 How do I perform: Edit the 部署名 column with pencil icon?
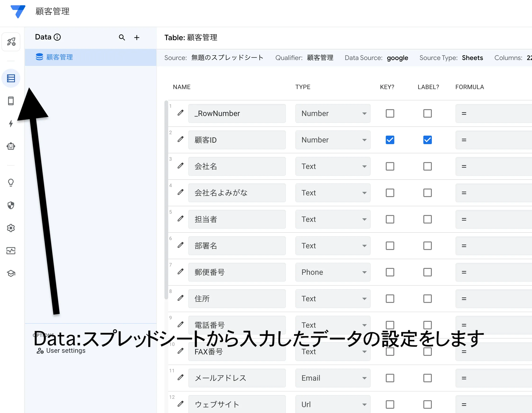click(x=180, y=245)
